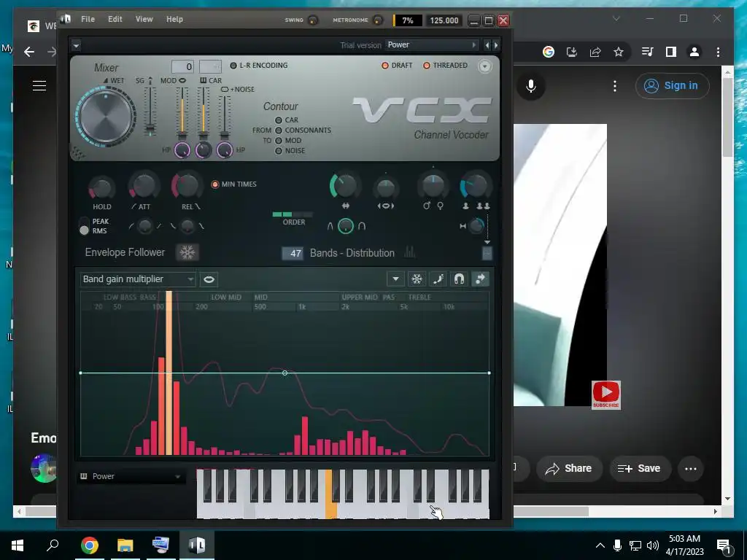
Task: Click the round options arrow next to THREADED
Action: click(x=484, y=66)
